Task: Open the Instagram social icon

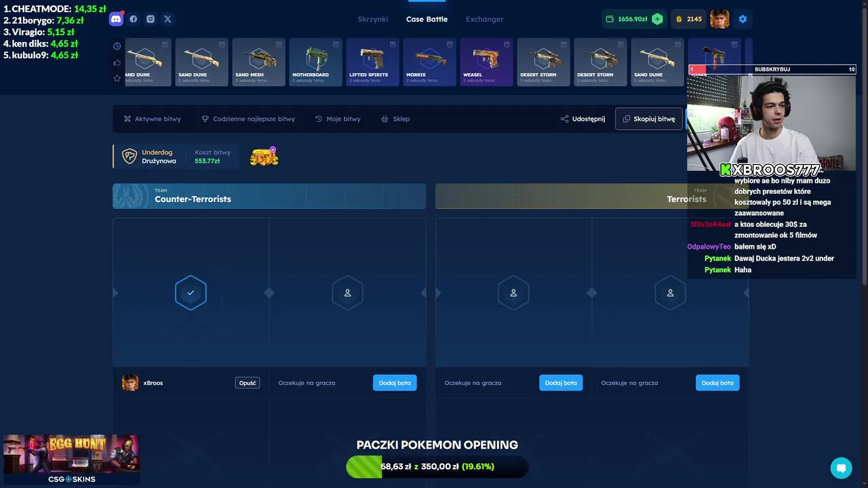Action: (x=151, y=19)
